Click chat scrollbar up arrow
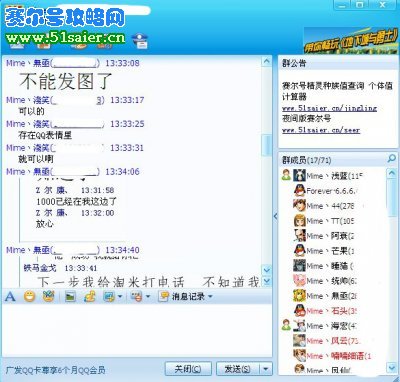 click(x=266, y=61)
